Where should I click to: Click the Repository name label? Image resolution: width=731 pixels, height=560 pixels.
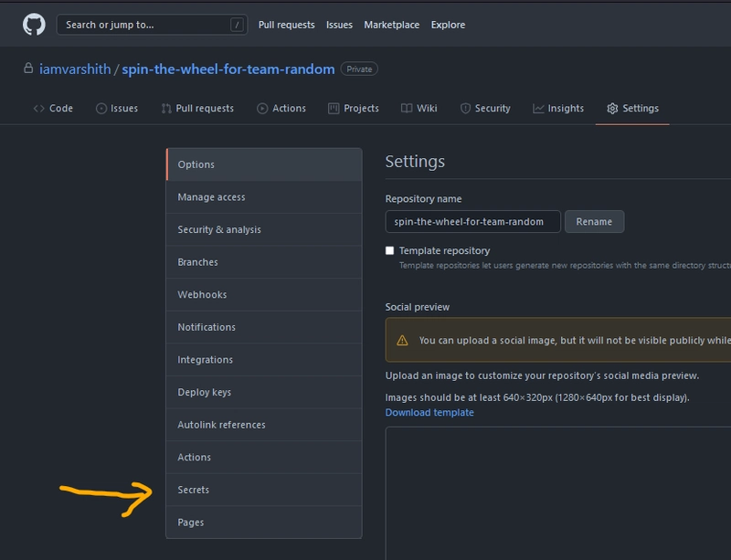pyautogui.click(x=423, y=198)
